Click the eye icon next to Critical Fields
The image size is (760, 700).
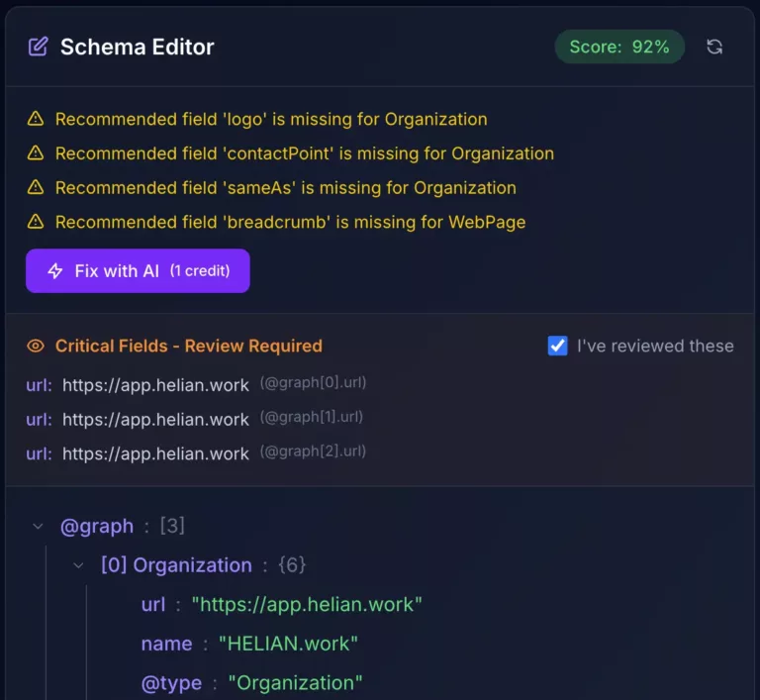coord(36,346)
